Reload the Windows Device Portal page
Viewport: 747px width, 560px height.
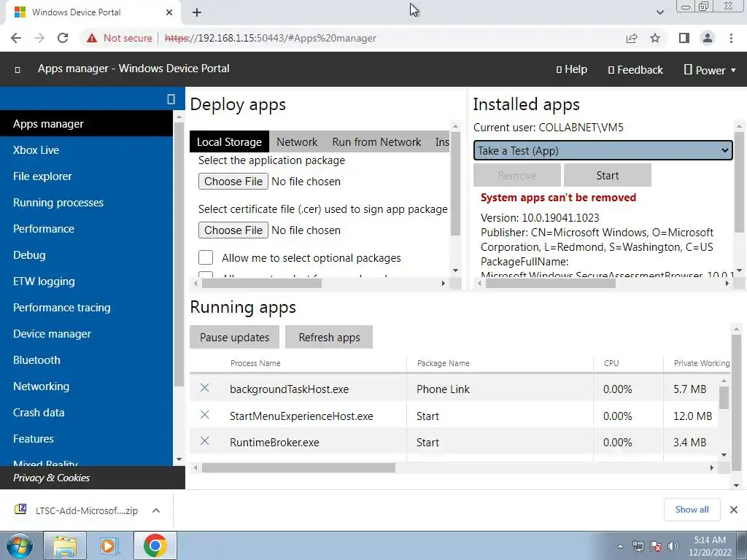63,38
